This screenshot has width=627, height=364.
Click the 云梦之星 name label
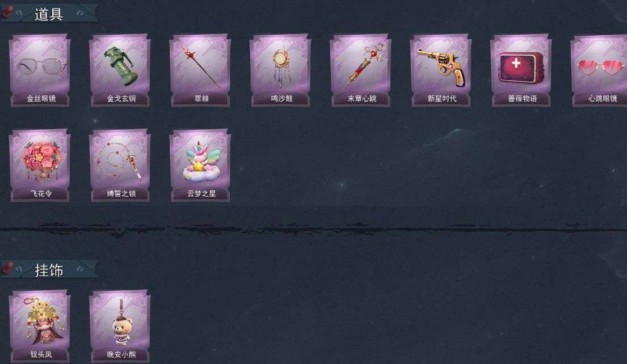click(201, 194)
